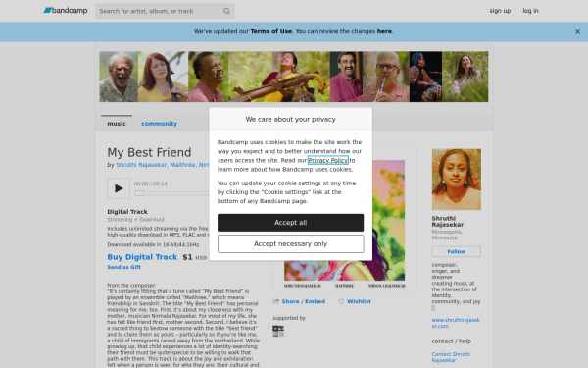
Task: Click the wishlist heart icon
Action: click(341, 301)
